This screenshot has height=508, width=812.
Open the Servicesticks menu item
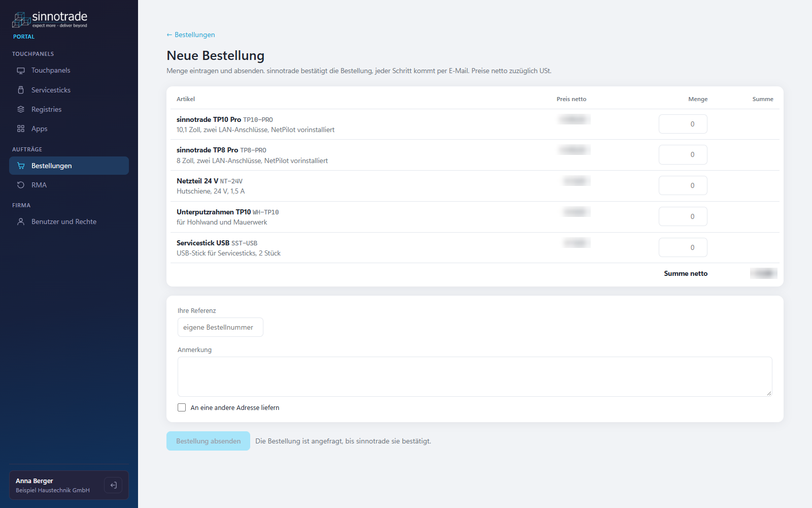coord(69,90)
